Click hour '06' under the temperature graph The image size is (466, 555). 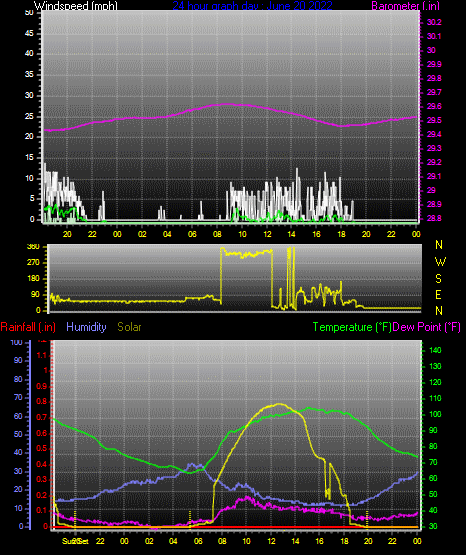(198, 541)
